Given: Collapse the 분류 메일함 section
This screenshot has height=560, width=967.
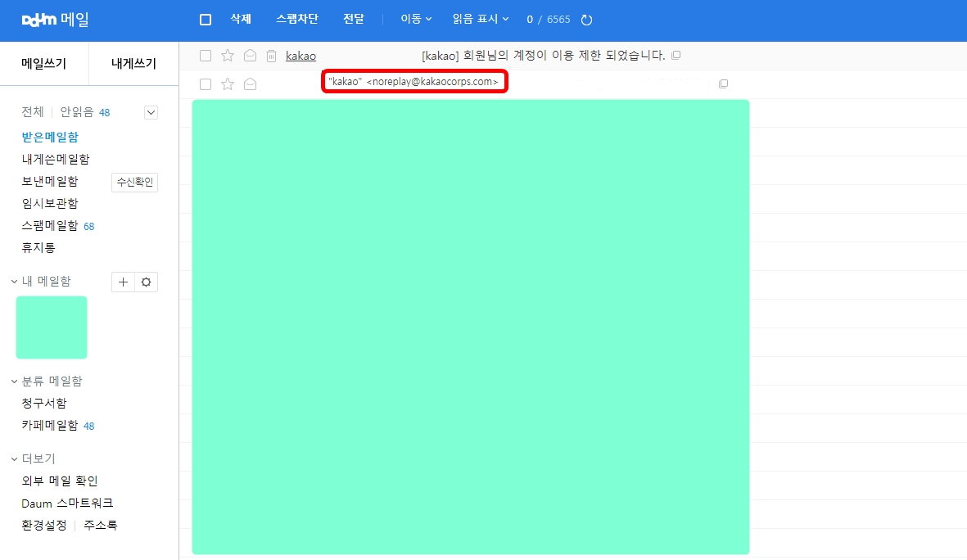Looking at the screenshot, I should tap(14, 382).
